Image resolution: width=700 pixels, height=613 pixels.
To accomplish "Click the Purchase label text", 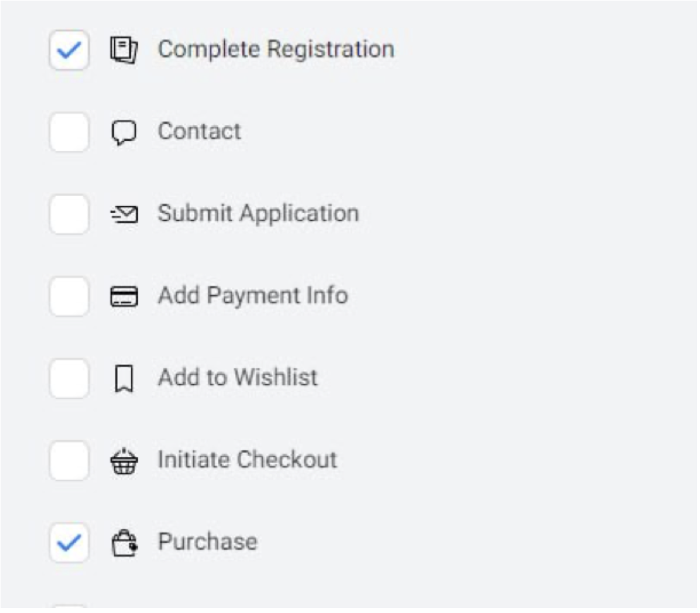I will [208, 542].
